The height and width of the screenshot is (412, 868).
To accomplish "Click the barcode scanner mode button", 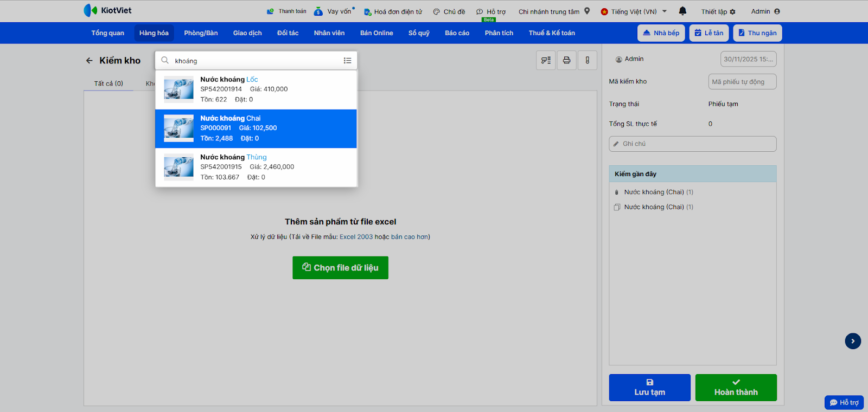I will [x=546, y=60].
